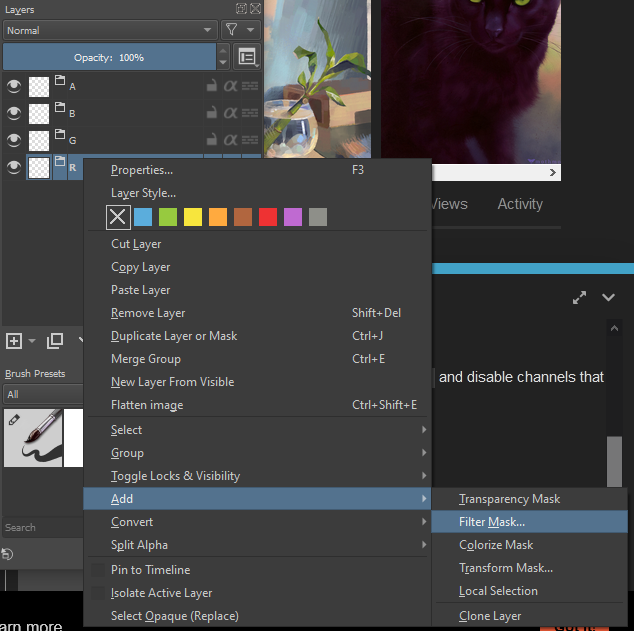Open the layer filter dropdown arrow

[x=251, y=30]
